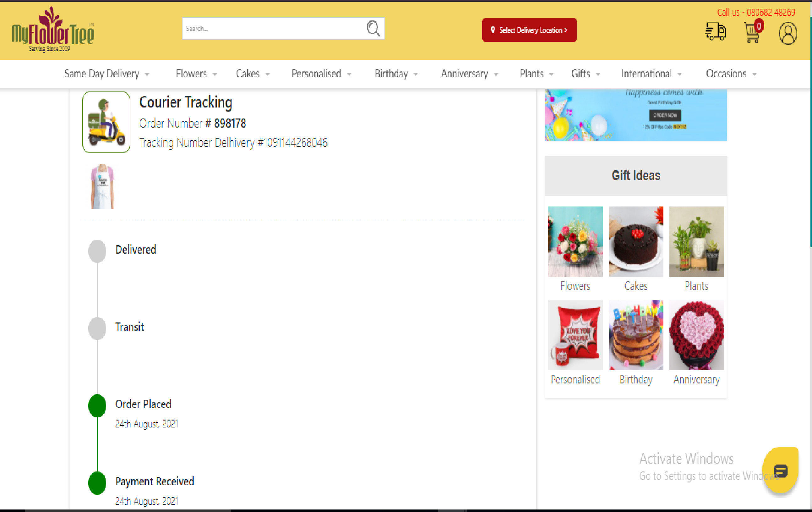Click the ordered apron product image

(102, 186)
